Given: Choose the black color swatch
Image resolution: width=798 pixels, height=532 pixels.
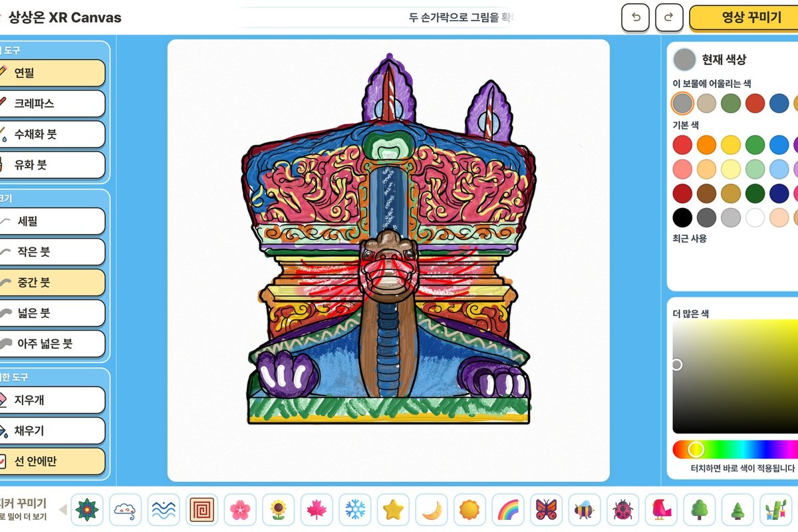Looking at the screenshot, I should point(682,217).
